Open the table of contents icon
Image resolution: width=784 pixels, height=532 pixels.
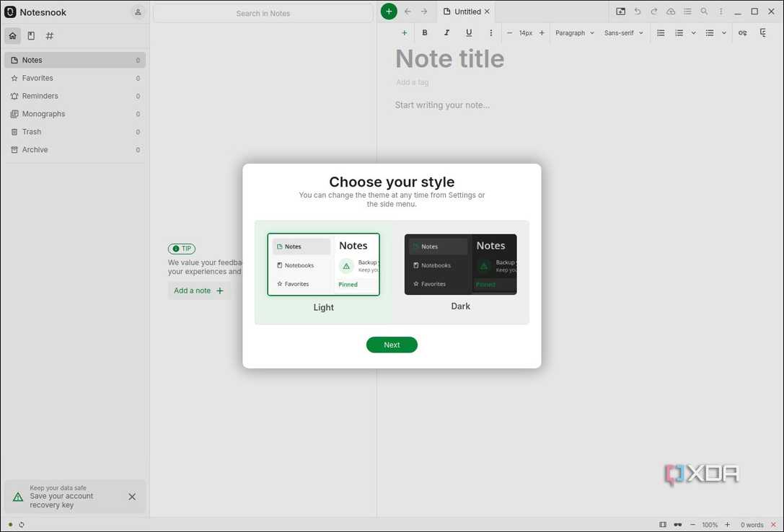tap(687, 12)
